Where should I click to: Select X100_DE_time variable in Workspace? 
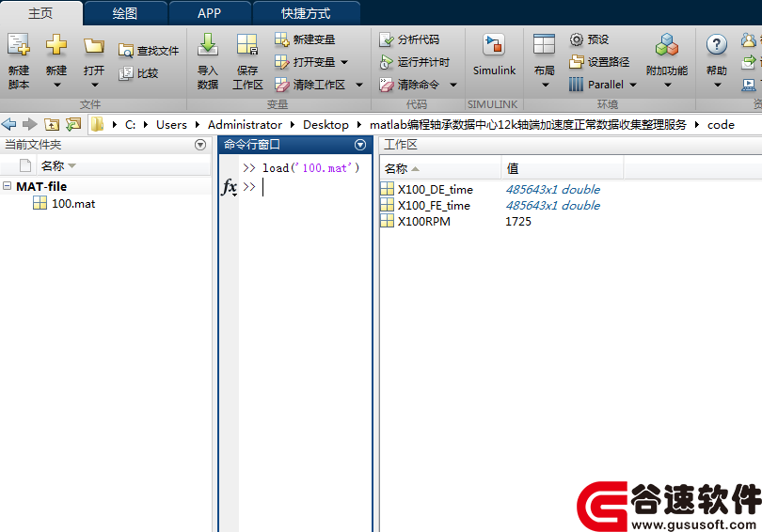point(435,189)
